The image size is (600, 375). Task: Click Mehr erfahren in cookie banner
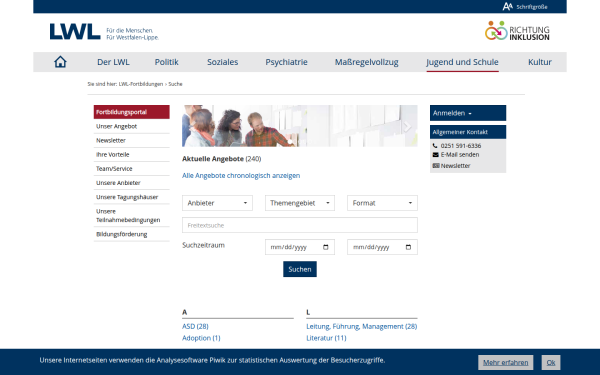(505, 362)
